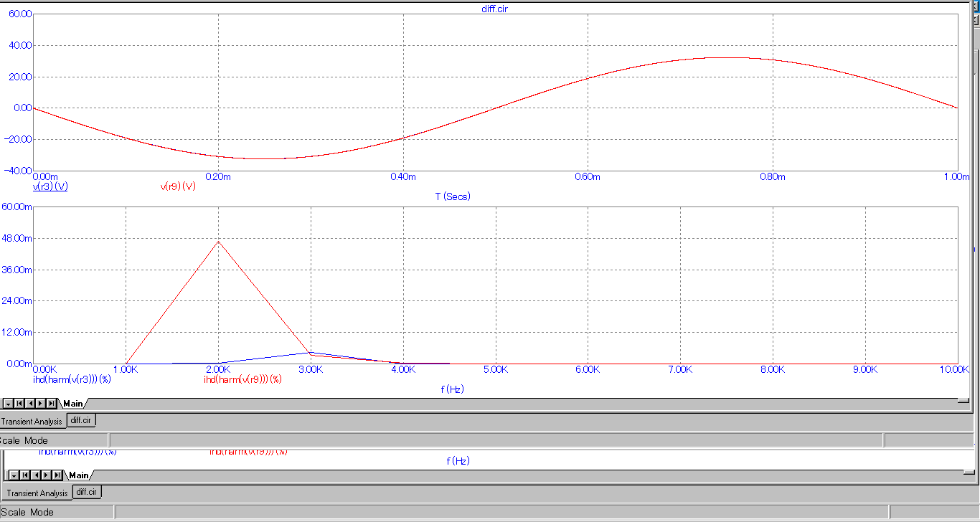Jump to first page tab in upper tab bar

pyautogui.click(x=19, y=404)
